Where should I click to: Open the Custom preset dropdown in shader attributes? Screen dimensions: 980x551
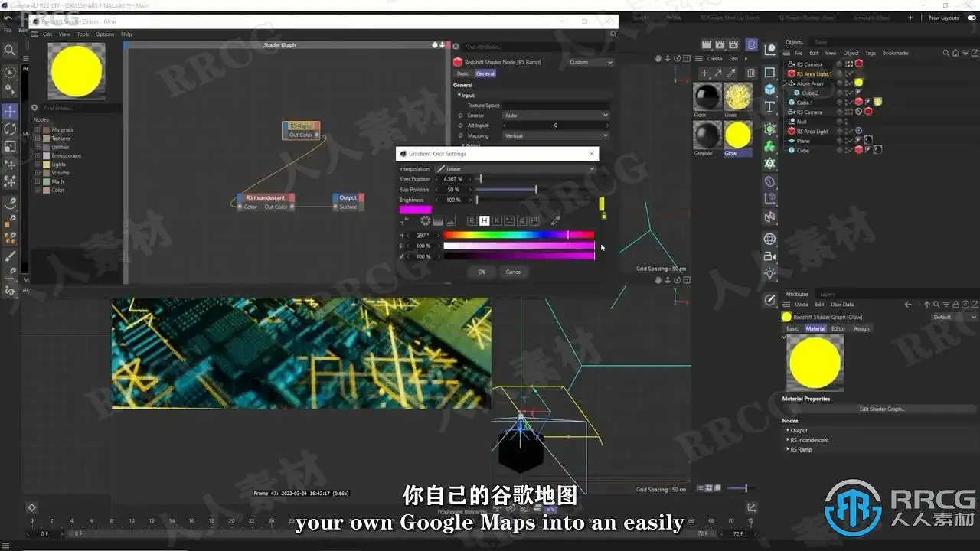click(x=590, y=62)
